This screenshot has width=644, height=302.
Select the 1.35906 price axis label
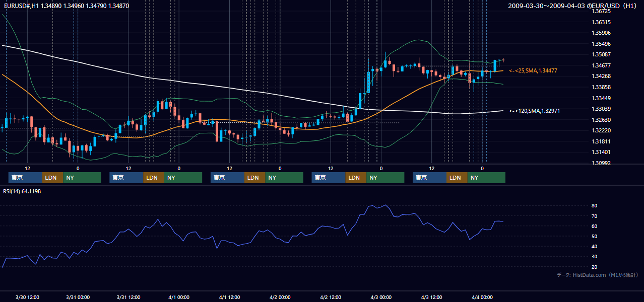601,33
